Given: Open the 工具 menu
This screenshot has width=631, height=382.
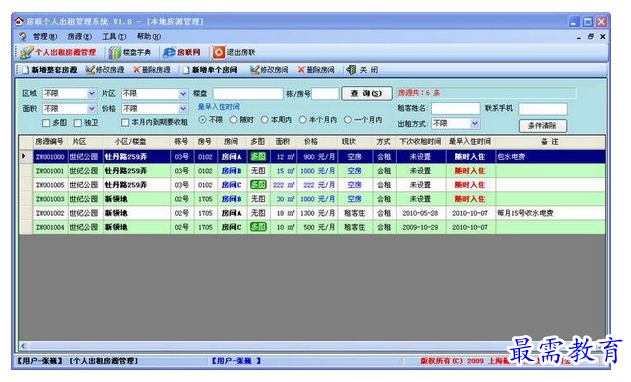Looking at the screenshot, I should [114, 37].
